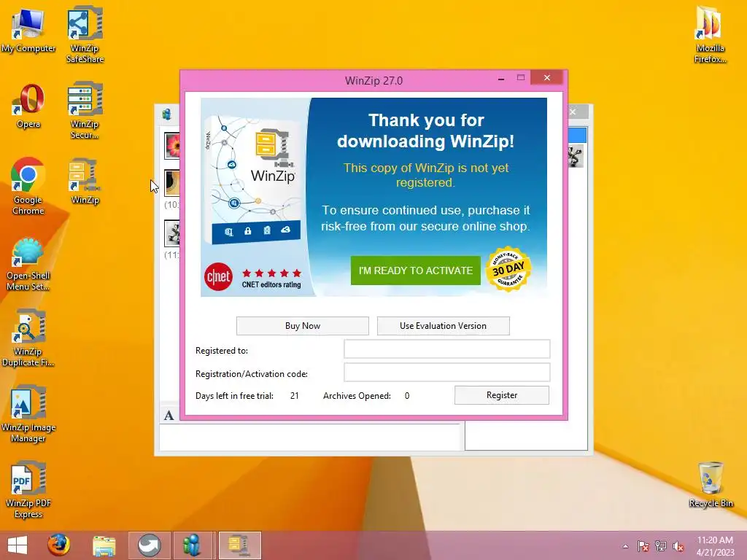Viewport: 747px width, 560px height.
Task: Click the Register button
Action: [x=502, y=395]
